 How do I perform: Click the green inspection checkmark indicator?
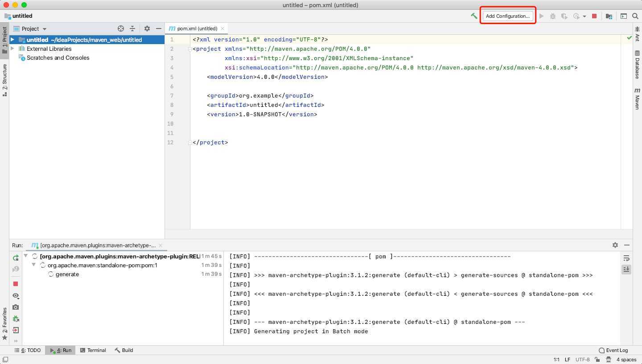tap(629, 38)
